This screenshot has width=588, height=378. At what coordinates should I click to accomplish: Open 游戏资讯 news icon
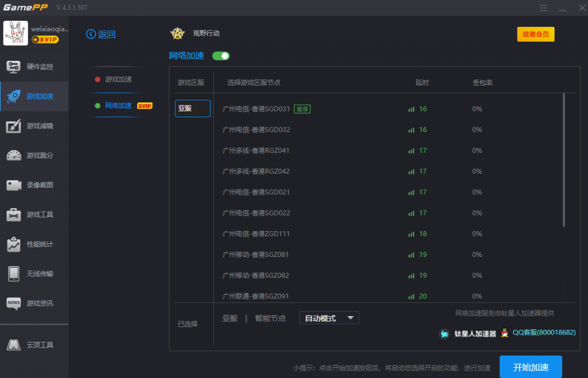click(14, 303)
